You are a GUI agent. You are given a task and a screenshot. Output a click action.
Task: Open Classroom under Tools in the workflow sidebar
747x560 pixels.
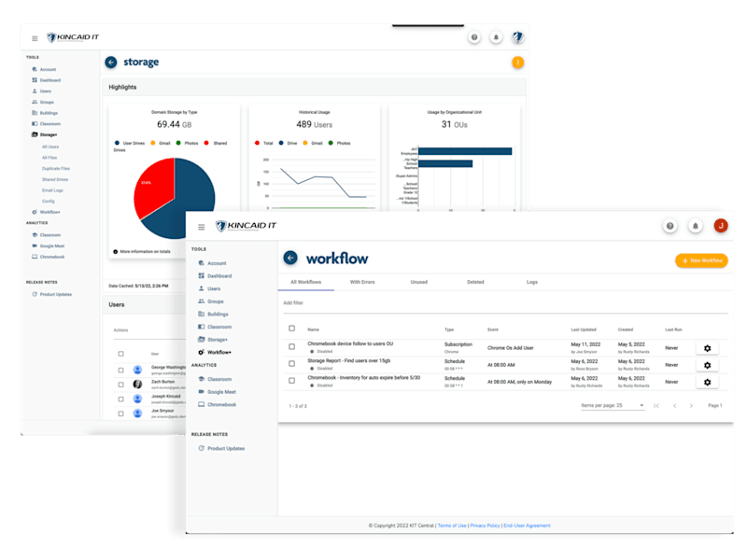pyautogui.click(x=215, y=327)
